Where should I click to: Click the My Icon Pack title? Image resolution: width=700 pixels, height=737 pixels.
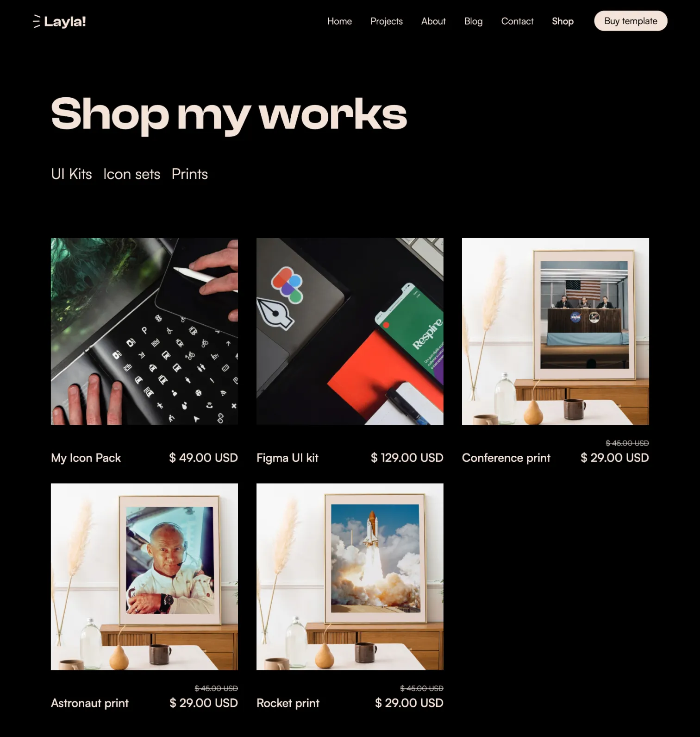(86, 458)
